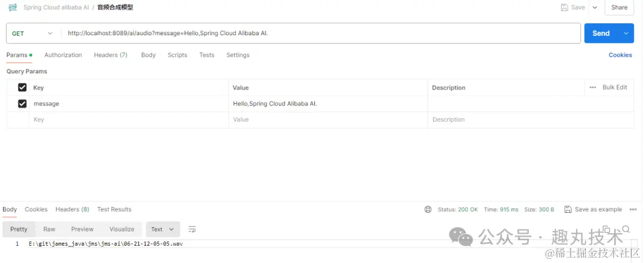This screenshot has height=263, width=644.
Task: Open the Headers (7) request tab
Action: click(110, 55)
